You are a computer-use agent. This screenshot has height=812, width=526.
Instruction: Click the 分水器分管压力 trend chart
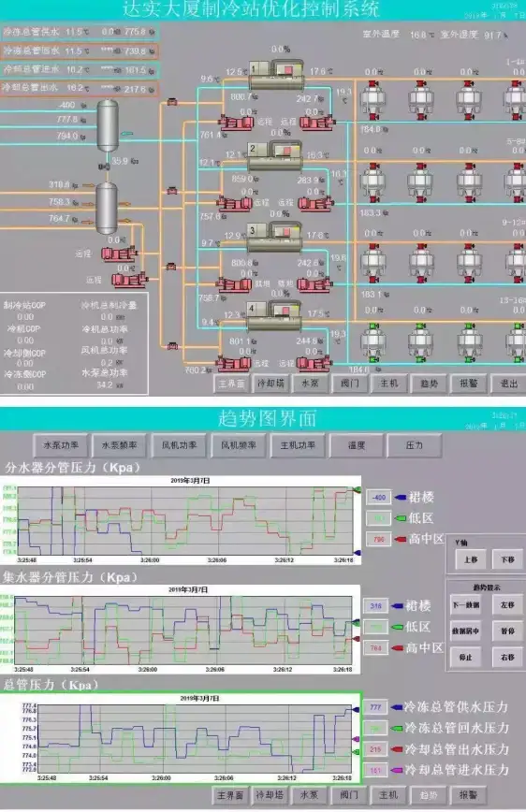[x=182, y=520]
